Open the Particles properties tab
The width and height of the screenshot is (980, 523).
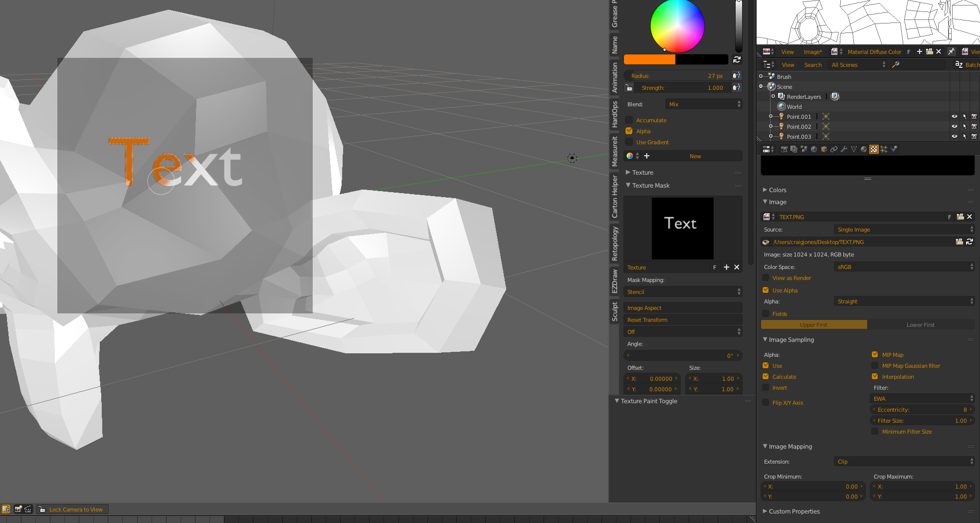point(884,149)
